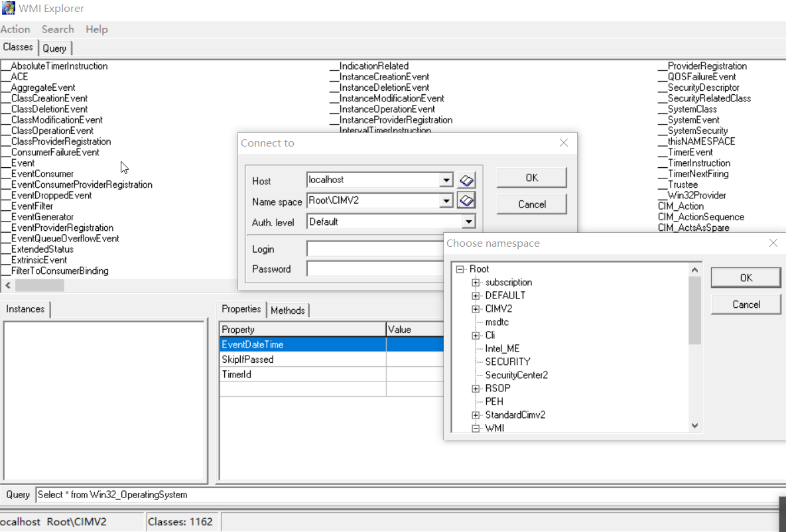Click the Name space browse icon button
The image size is (786, 532).
click(467, 200)
